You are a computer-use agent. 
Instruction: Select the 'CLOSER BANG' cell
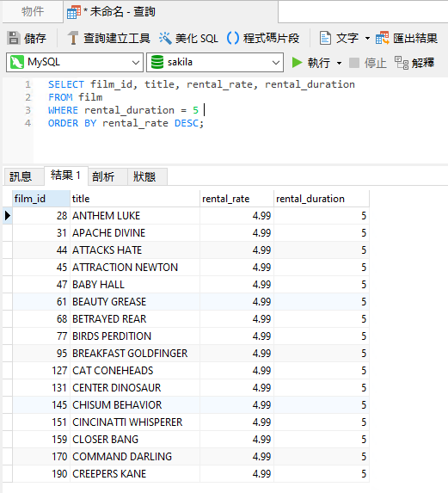pyautogui.click(x=135, y=440)
